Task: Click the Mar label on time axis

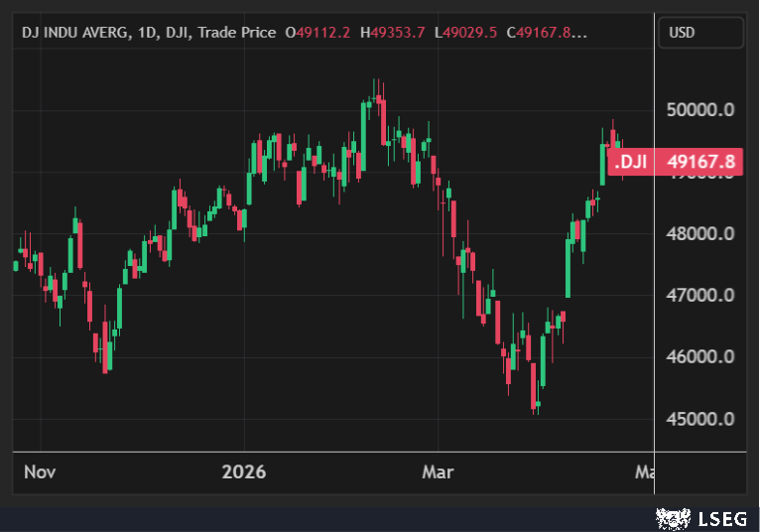Action: coord(438,471)
